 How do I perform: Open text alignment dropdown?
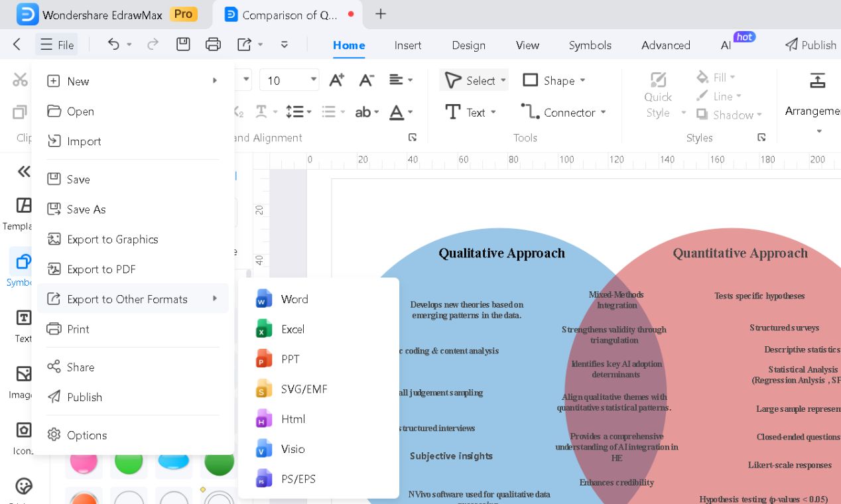[x=401, y=80]
